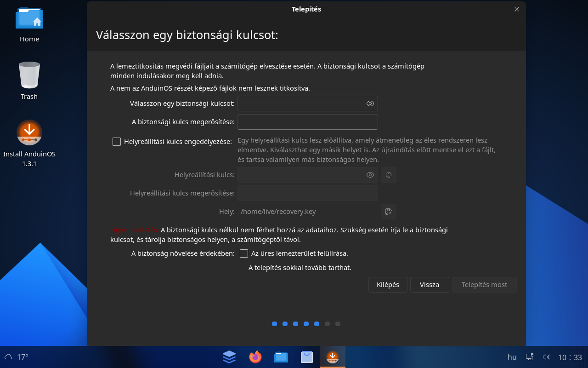Viewport: 588px width, 368px height.
Task: Show the security key using eye icon
Action: pyautogui.click(x=370, y=103)
